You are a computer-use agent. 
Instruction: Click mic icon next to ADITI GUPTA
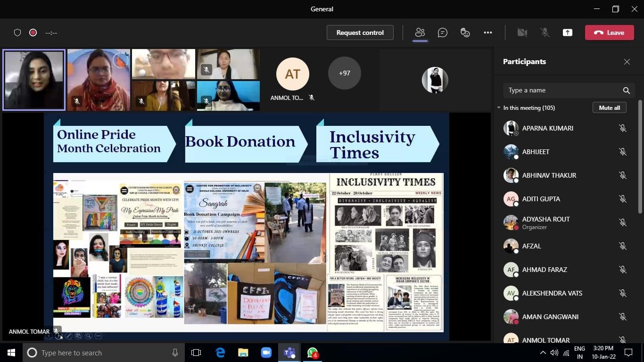(623, 199)
